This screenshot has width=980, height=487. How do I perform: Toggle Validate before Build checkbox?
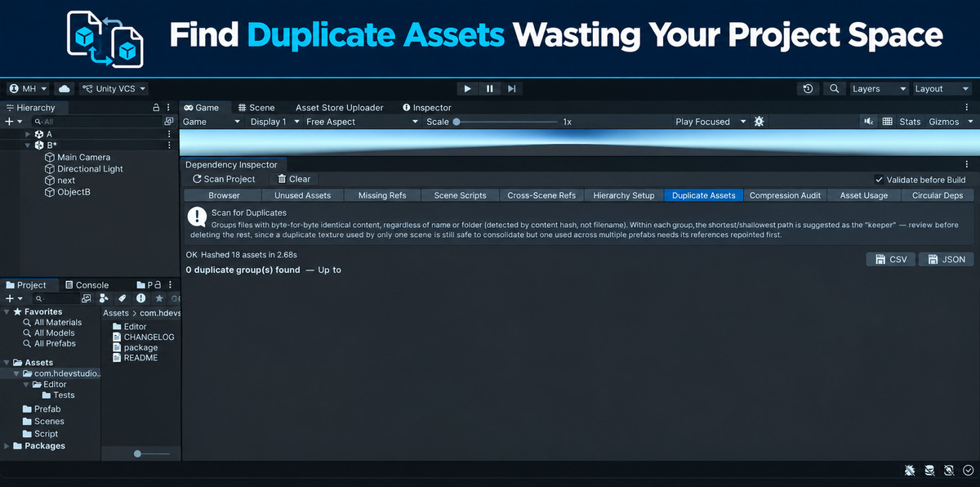point(879,180)
